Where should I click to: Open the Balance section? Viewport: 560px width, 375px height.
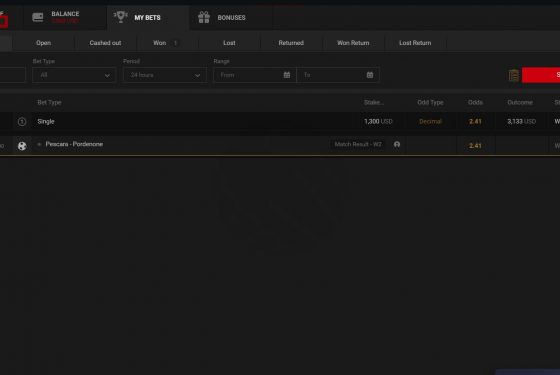pos(64,17)
